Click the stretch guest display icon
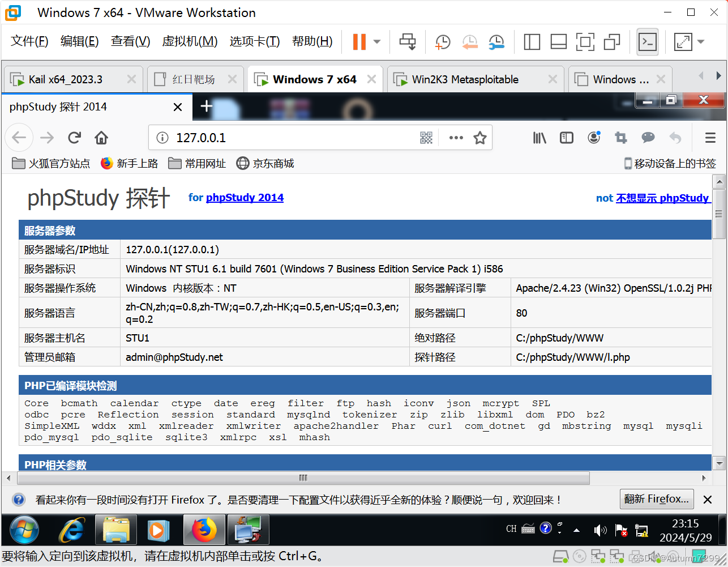This screenshot has height=567, width=728. click(x=683, y=41)
